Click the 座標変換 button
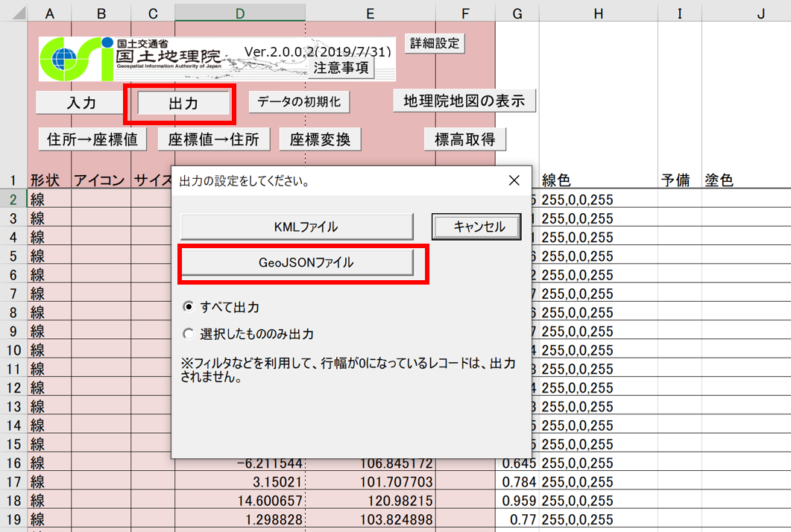791x532 pixels. (x=320, y=139)
